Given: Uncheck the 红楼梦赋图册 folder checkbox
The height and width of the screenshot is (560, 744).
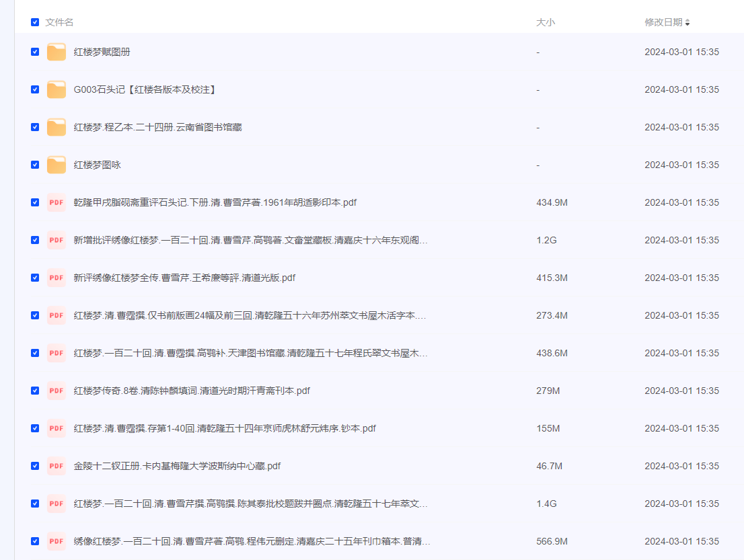Looking at the screenshot, I should tap(35, 52).
